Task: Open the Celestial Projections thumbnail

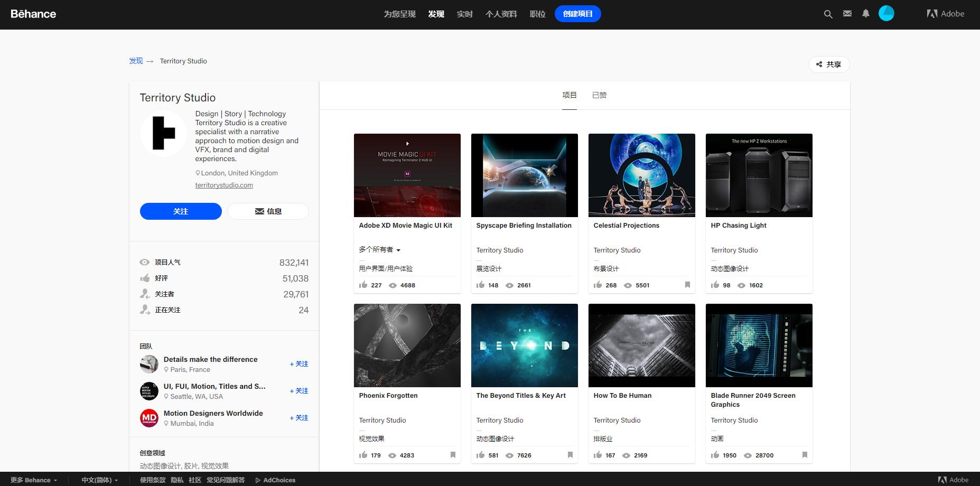Action: pyautogui.click(x=642, y=175)
